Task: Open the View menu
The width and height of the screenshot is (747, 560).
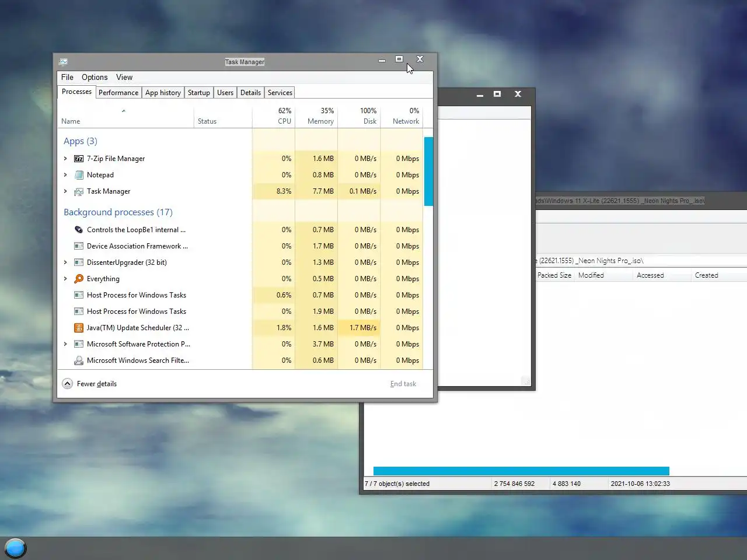Action: tap(124, 77)
